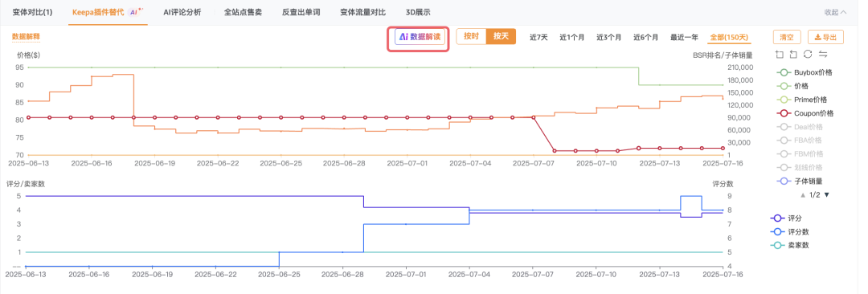868x294 pixels.
Task: Select the 近7天 time range
Action: point(538,38)
